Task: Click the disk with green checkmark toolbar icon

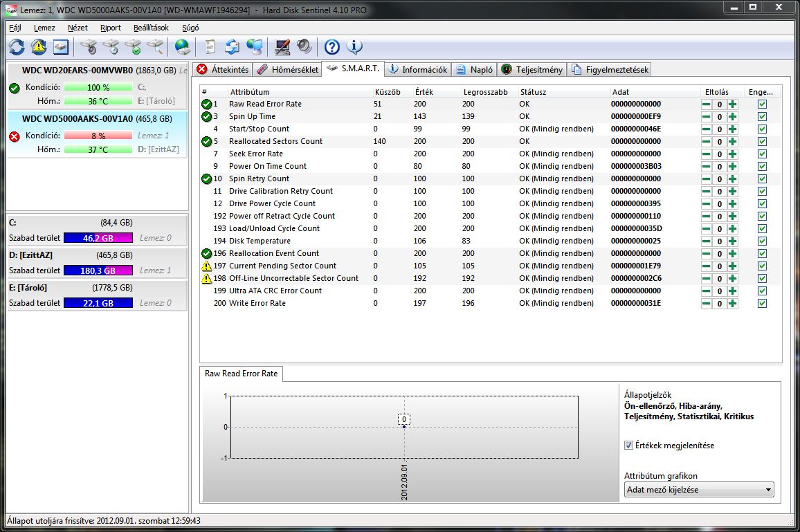Action: click(x=133, y=47)
